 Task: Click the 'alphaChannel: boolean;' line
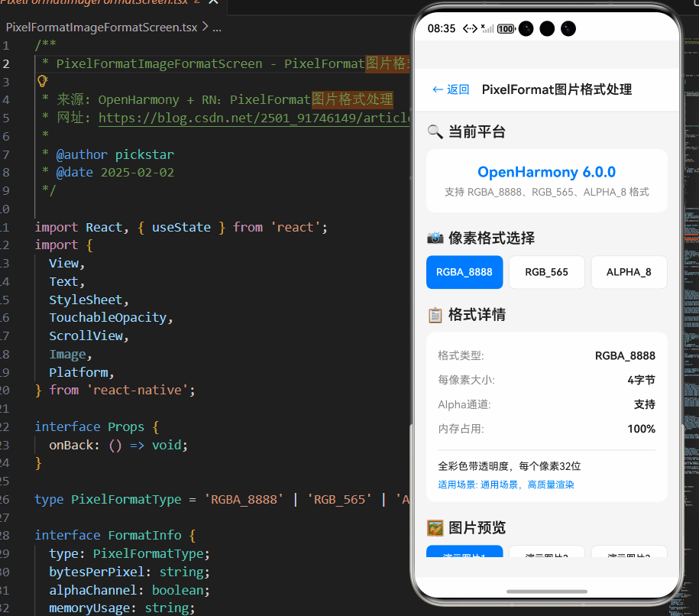[129, 590]
